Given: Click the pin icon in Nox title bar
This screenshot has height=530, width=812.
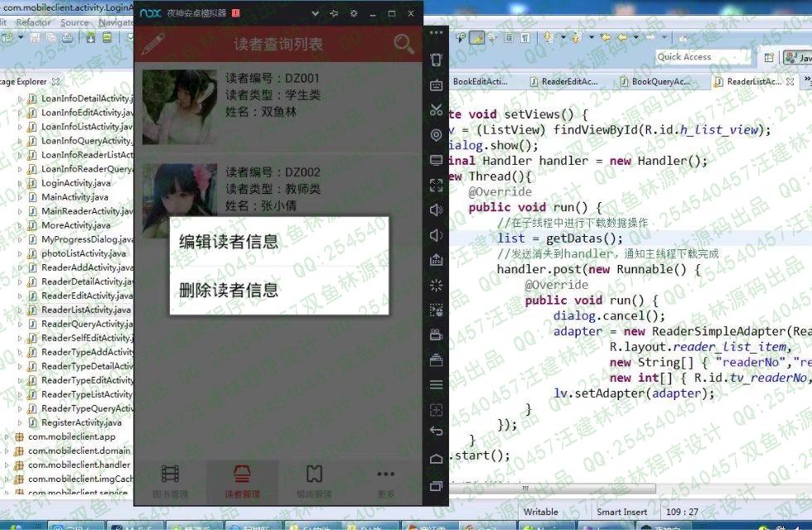Looking at the screenshot, I should point(334,13).
